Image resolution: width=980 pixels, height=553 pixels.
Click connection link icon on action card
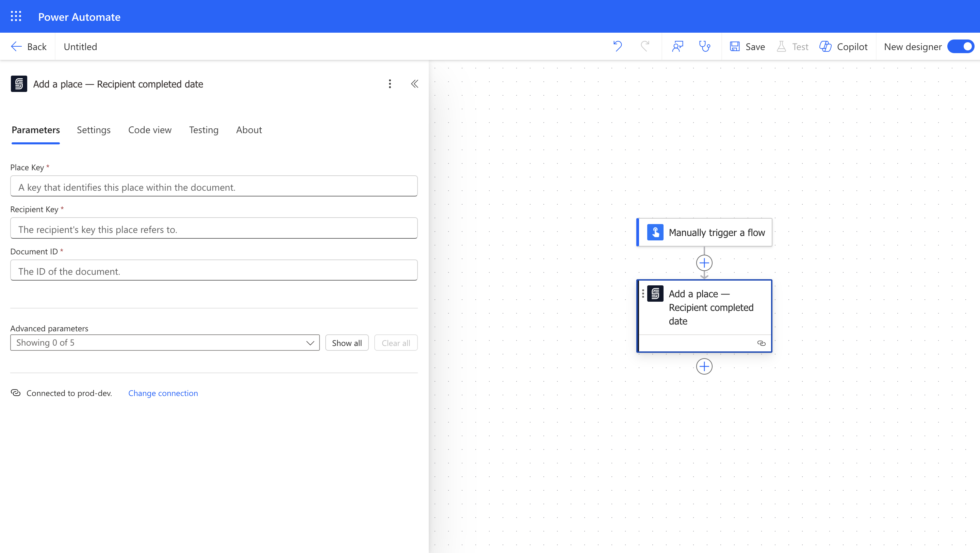[x=761, y=343]
